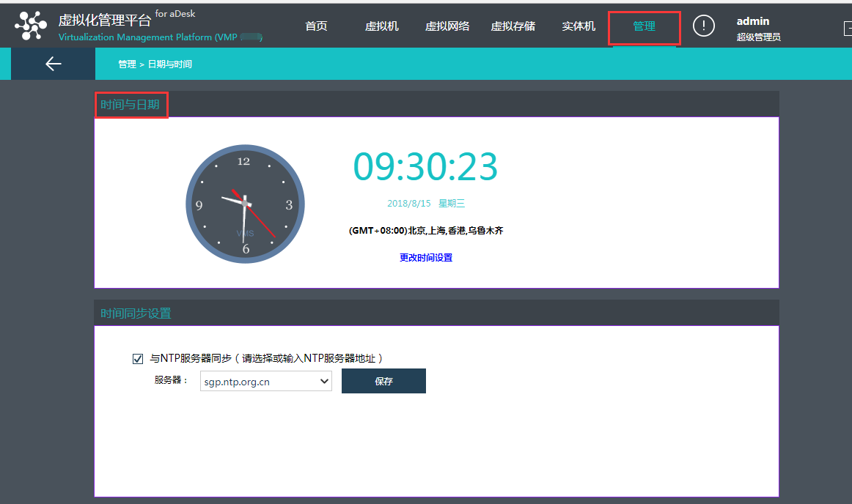The image size is (852, 504).
Task: Click the analog clock face graphic
Action: tap(245, 204)
